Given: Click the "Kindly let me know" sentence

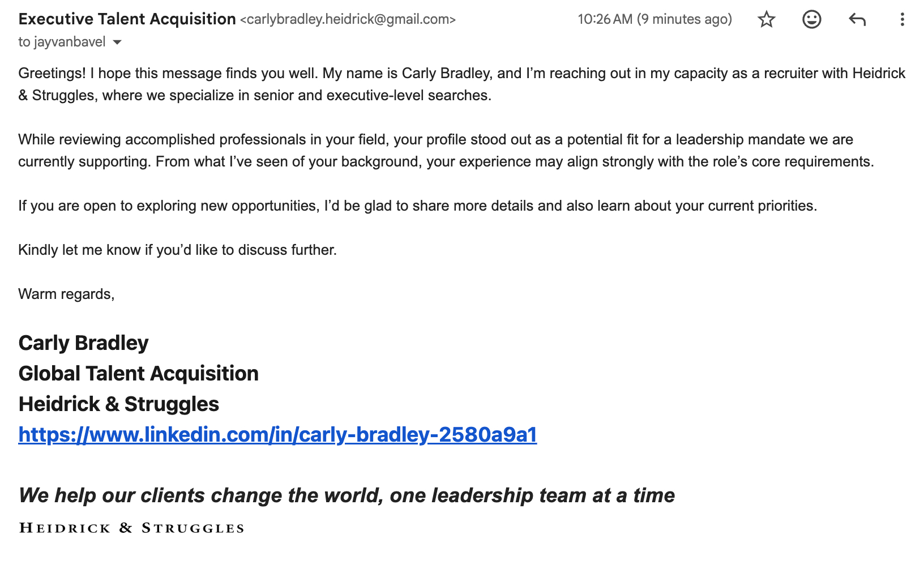Looking at the screenshot, I should [177, 250].
